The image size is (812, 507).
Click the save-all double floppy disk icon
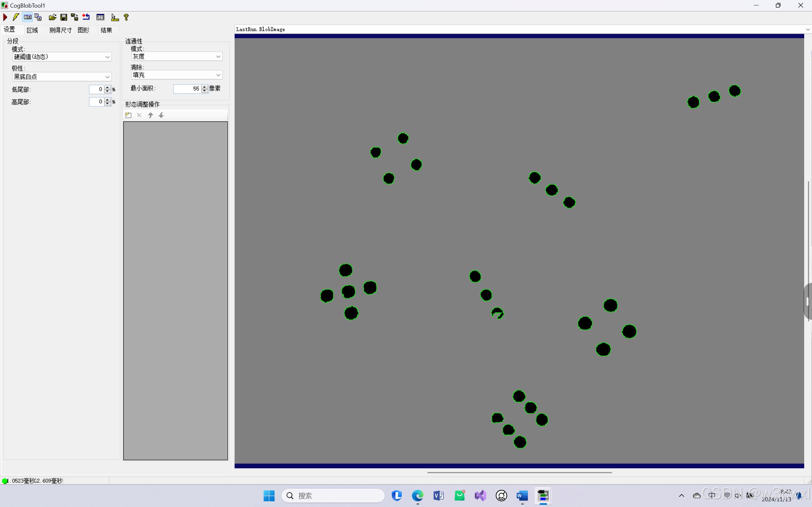click(75, 17)
